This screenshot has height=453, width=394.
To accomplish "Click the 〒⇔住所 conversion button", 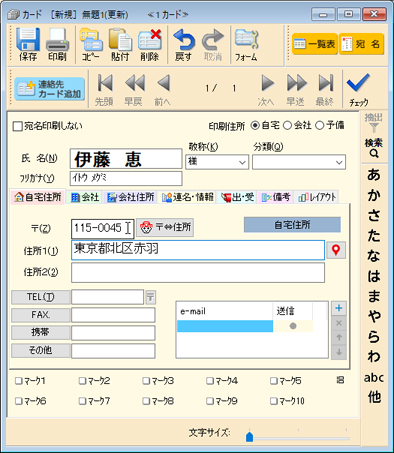I will 165,228.
